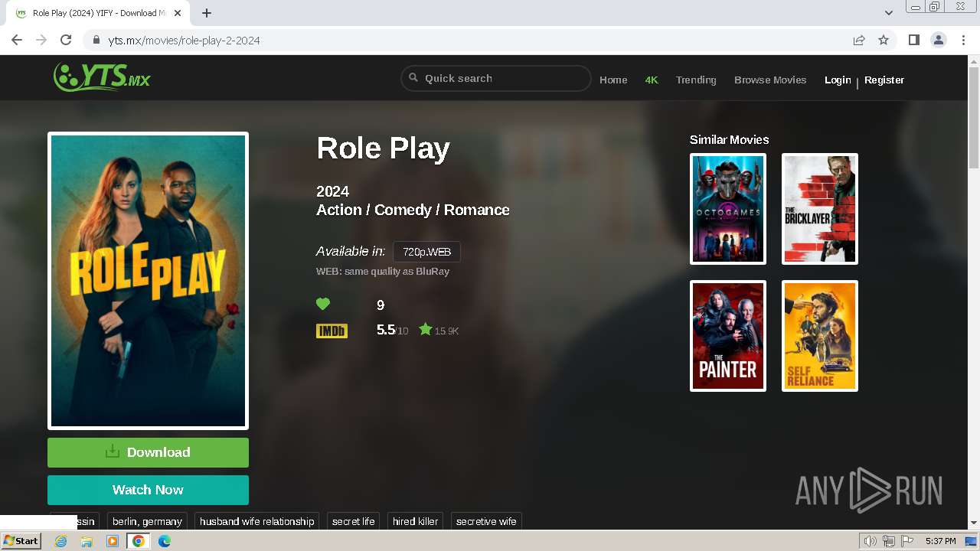Share this page via the share icon
The width and height of the screenshot is (980, 551).
(859, 40)
